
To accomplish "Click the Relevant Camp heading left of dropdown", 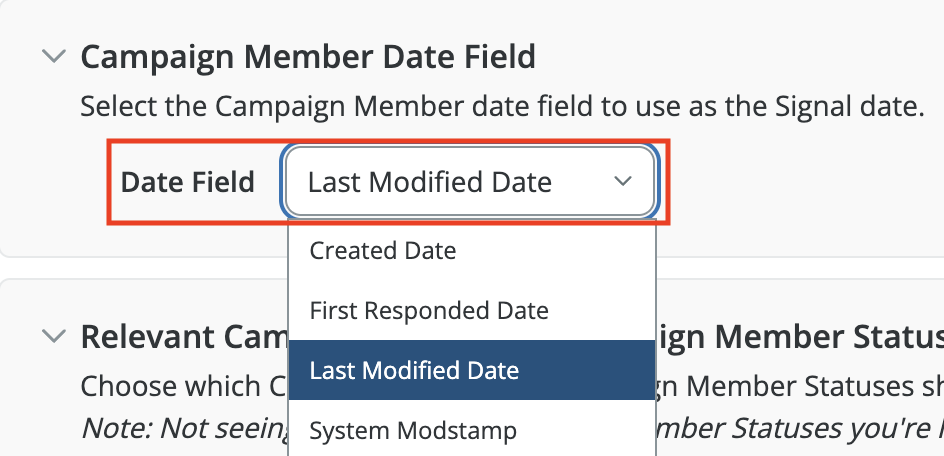I will 182,337.
